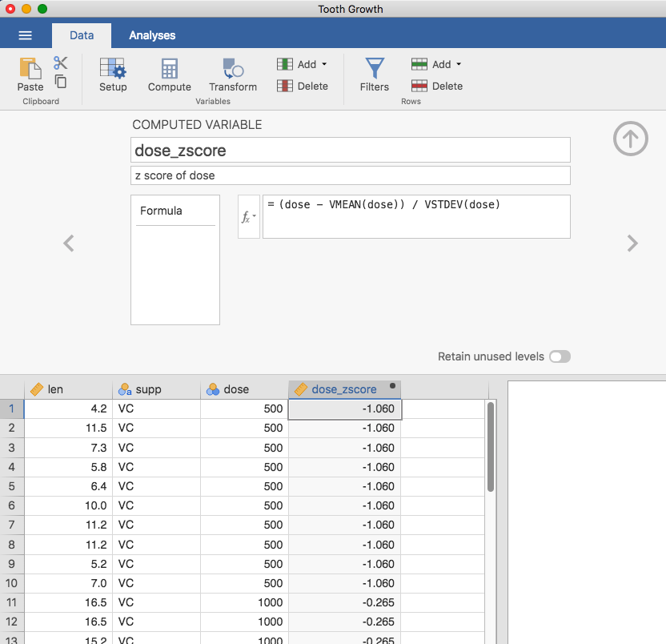Click the Copy icon
This screenshot has height=644, width=666.
tap(61, 81)
